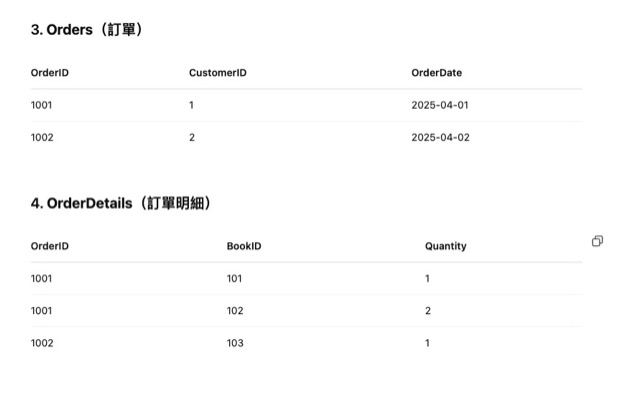640x402 pixels.
Task: Click OrderID 1002 in OrderDetails table
Action: tap(42, 343)
